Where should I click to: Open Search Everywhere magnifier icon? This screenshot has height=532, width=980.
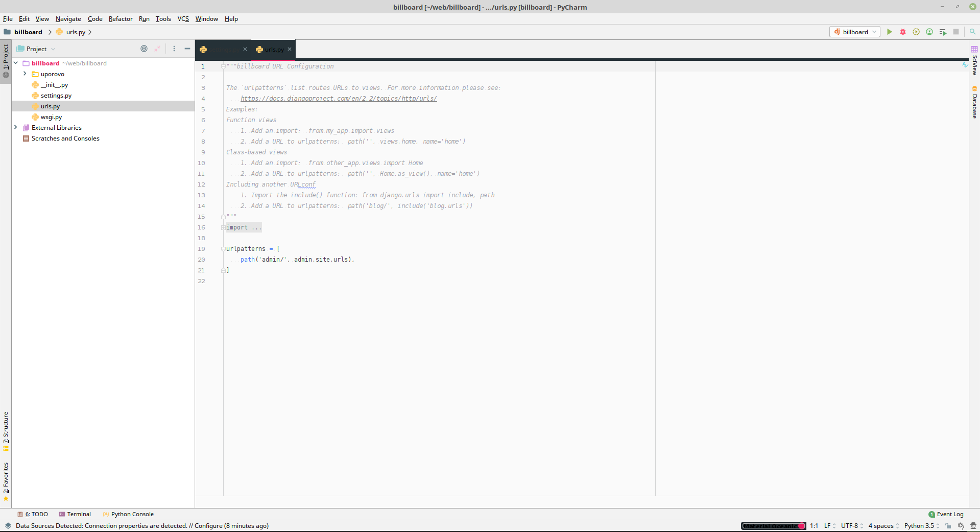point(973,32)
